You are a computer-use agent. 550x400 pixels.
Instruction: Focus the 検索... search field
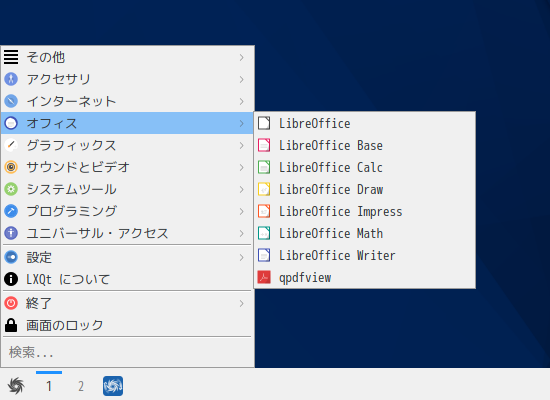coord(127,352)
